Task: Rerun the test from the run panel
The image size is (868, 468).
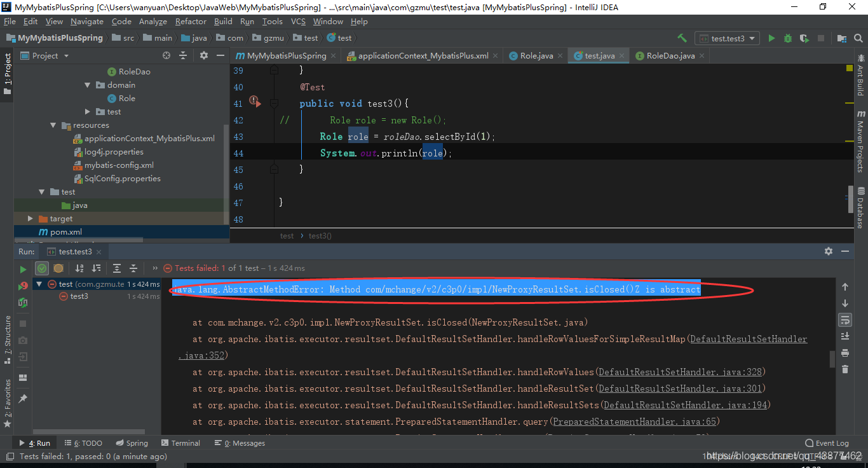Action: (x=23, y=269)
